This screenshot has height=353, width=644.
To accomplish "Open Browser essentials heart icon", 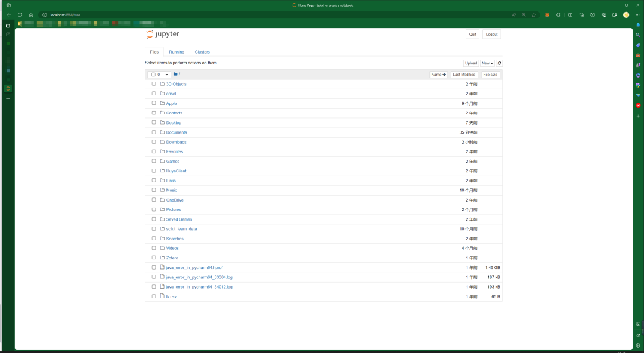I will click(603, 15).
